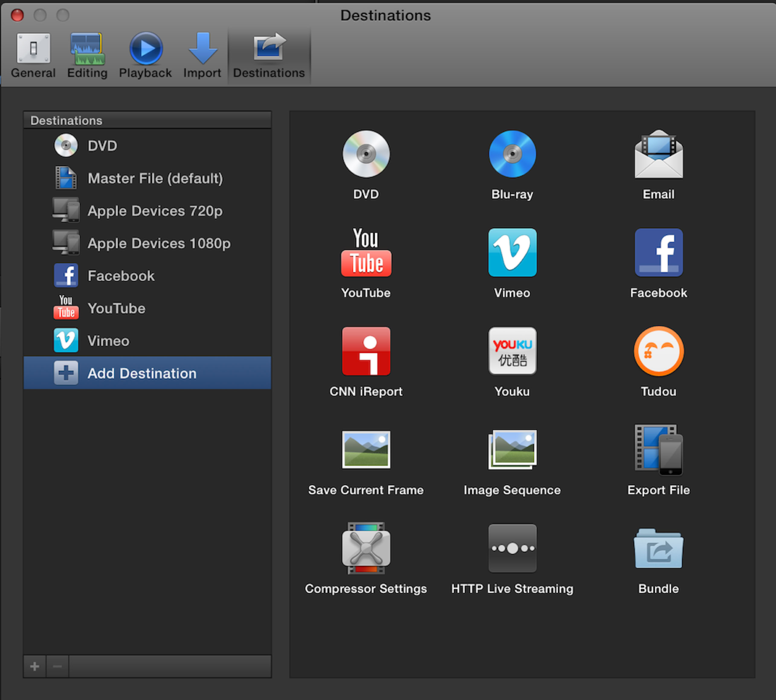Click the Export File destination icon
Viewport: 776px width, 700px height.
coord(658,450)
